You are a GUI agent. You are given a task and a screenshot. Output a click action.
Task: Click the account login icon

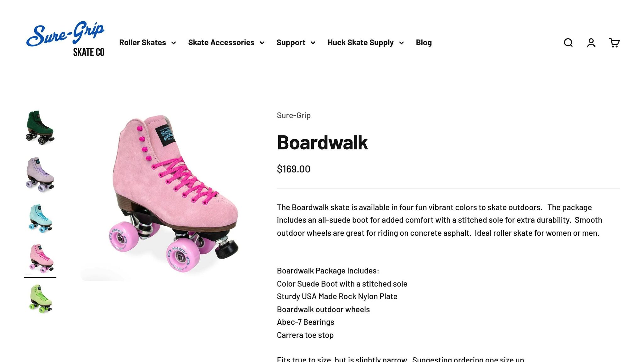pyautogui.click(x=591, y=42)
